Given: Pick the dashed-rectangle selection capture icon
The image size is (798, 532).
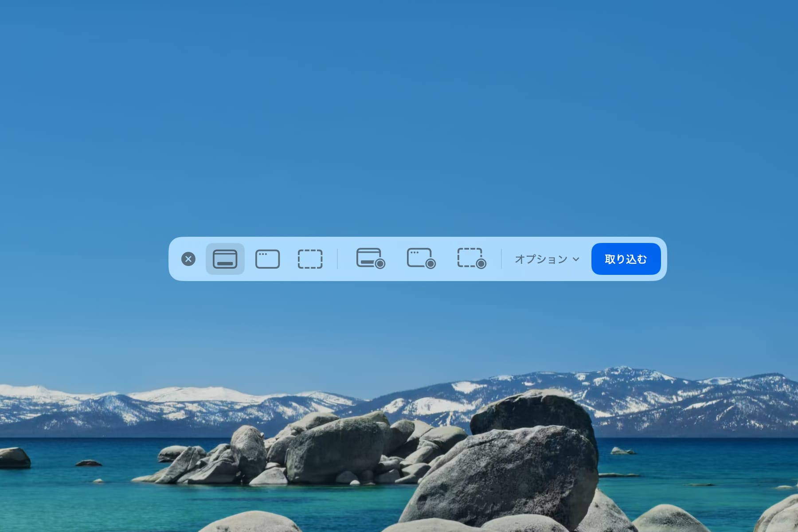Looking at the screenshot, I should click(310, 259).
